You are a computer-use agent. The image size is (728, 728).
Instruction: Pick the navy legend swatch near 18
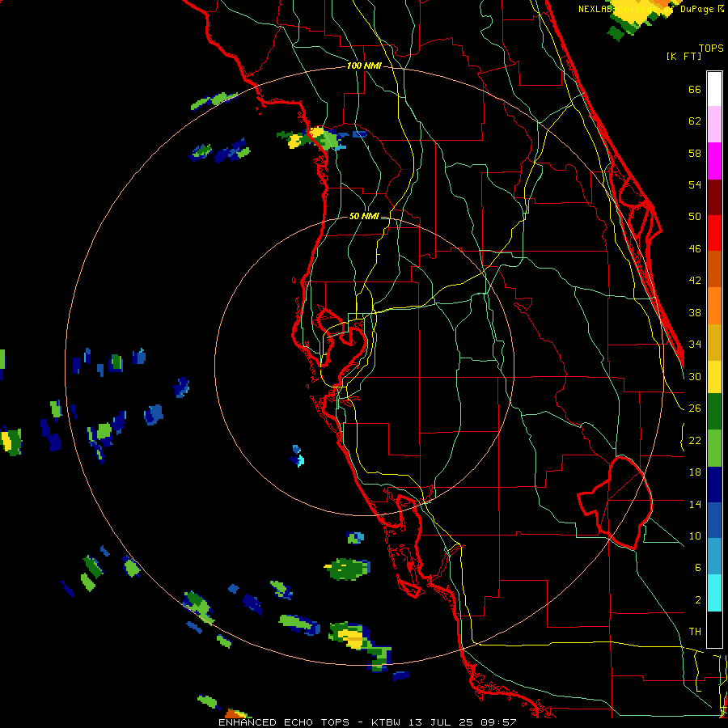tap(714, 485)
